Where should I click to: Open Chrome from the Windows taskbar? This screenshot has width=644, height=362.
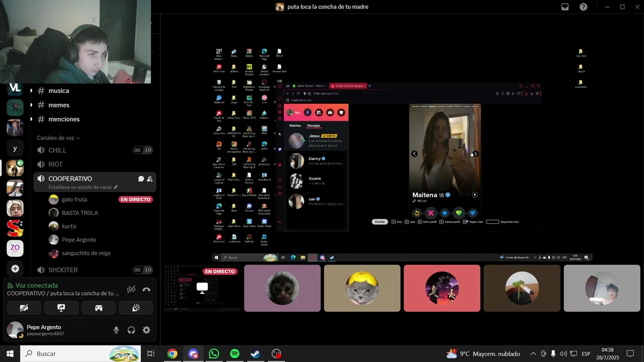point(173,354)
